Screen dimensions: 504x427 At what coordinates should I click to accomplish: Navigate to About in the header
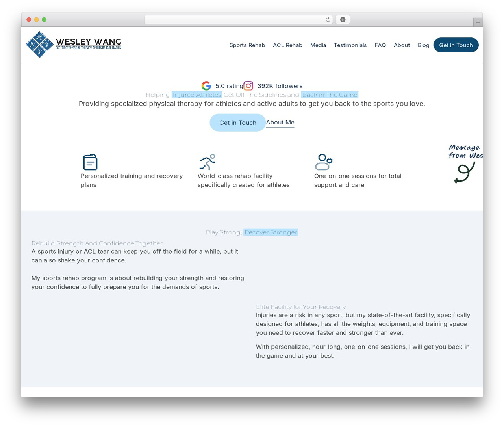(402, 45)
